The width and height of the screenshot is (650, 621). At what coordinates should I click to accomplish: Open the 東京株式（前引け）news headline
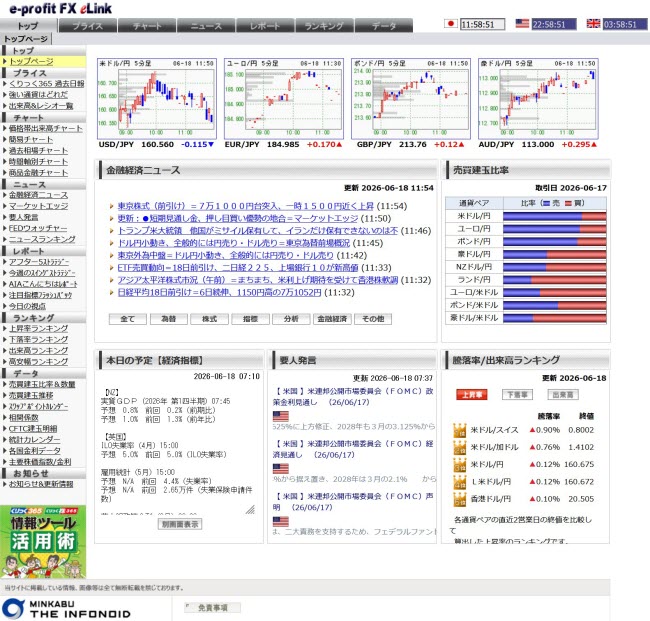click(x=245, y=206)
